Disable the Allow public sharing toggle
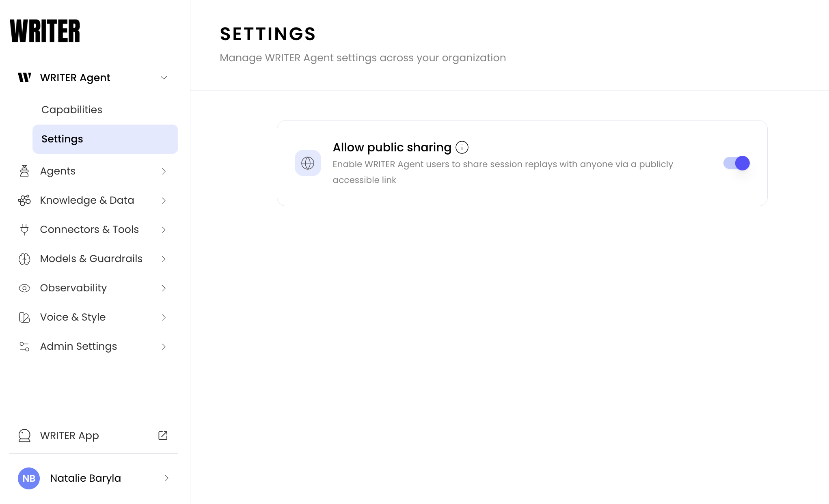 736,163
